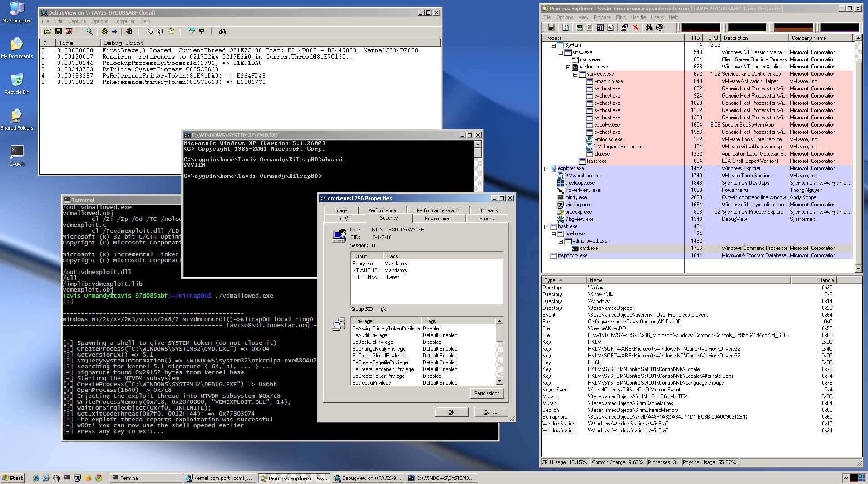Image resolution: width=868 pixels, height=484 pixels.
Task: Switch to the Image tab in Properties
Action: pos(340,210)
